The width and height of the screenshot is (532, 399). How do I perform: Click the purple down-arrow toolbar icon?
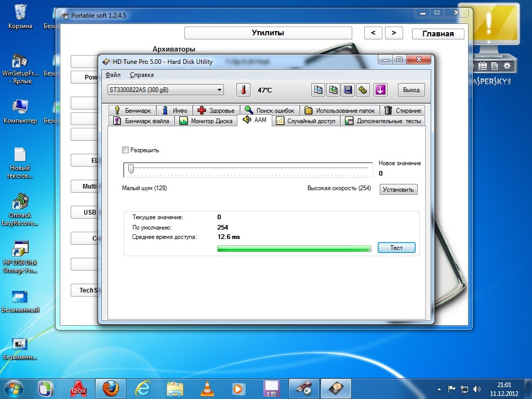(380, 90)
